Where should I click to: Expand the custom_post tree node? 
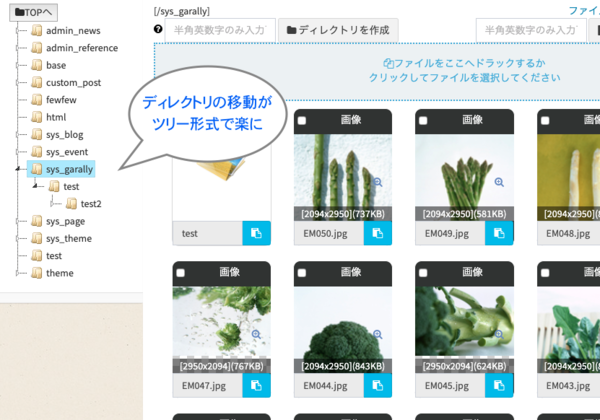click(x=17, y=82)
